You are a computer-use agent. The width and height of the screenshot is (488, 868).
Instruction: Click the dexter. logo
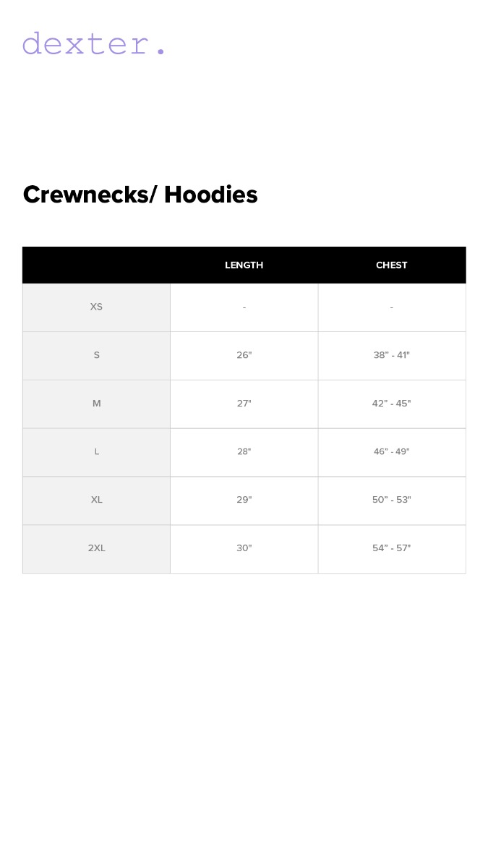(x=94, y=44)
